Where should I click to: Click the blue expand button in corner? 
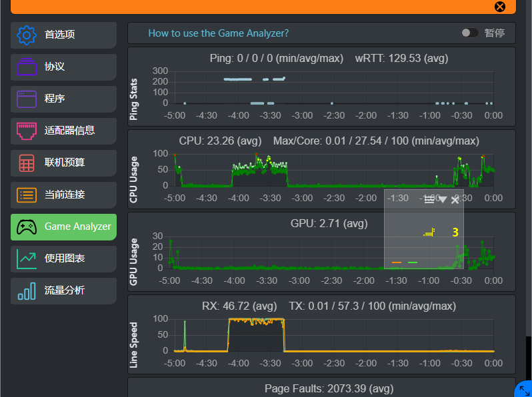(x=524, y=389)
